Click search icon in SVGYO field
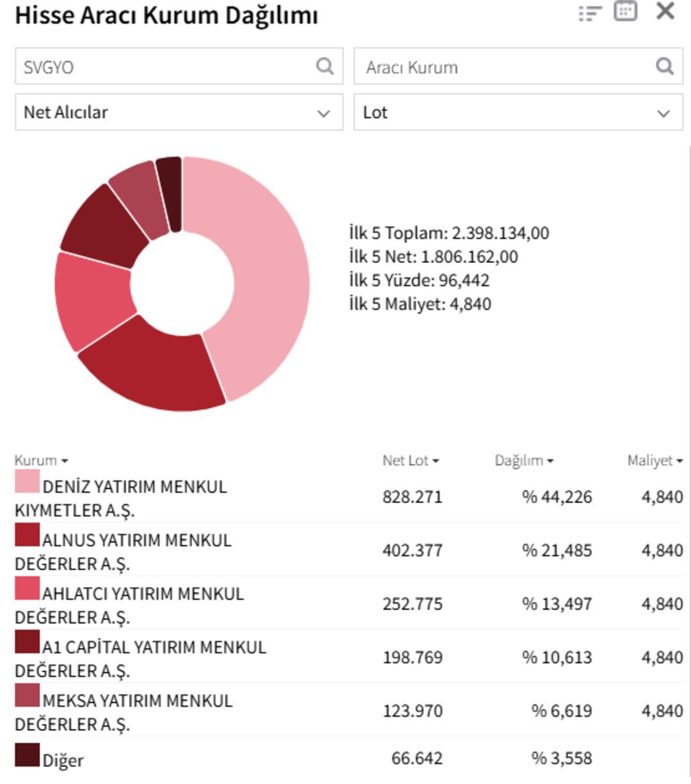The width and height of the screenshot is (691, 784). point(325,66)
